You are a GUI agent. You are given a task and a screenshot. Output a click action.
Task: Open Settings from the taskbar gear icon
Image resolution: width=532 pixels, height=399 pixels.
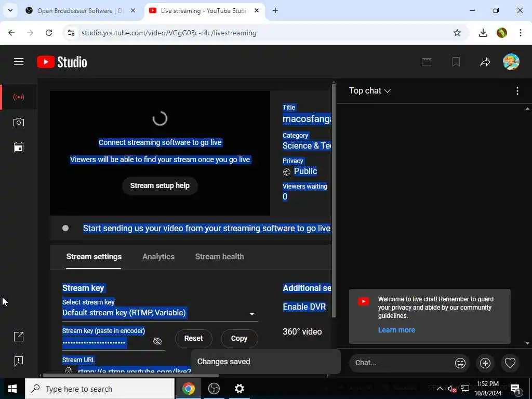coord(239,389)
